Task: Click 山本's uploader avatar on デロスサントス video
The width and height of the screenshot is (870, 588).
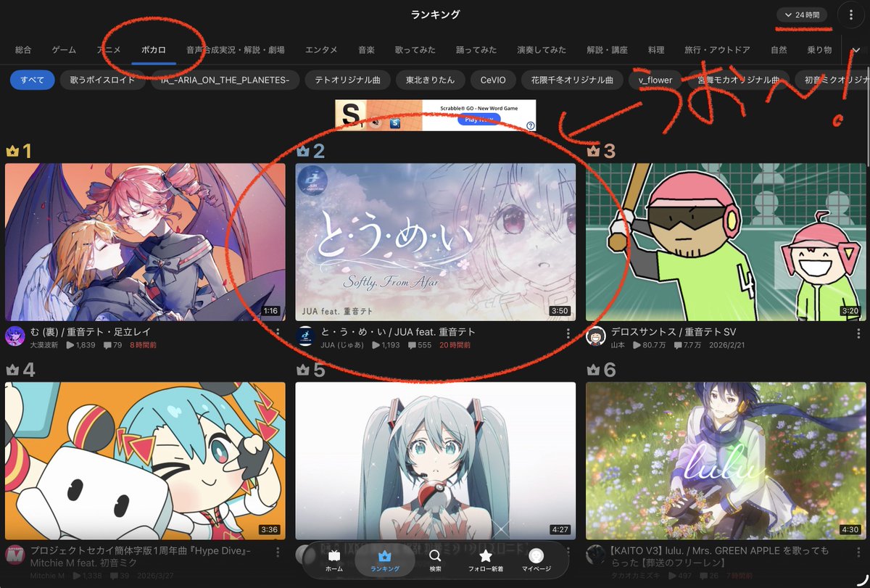Action: (x=596, y=336)
